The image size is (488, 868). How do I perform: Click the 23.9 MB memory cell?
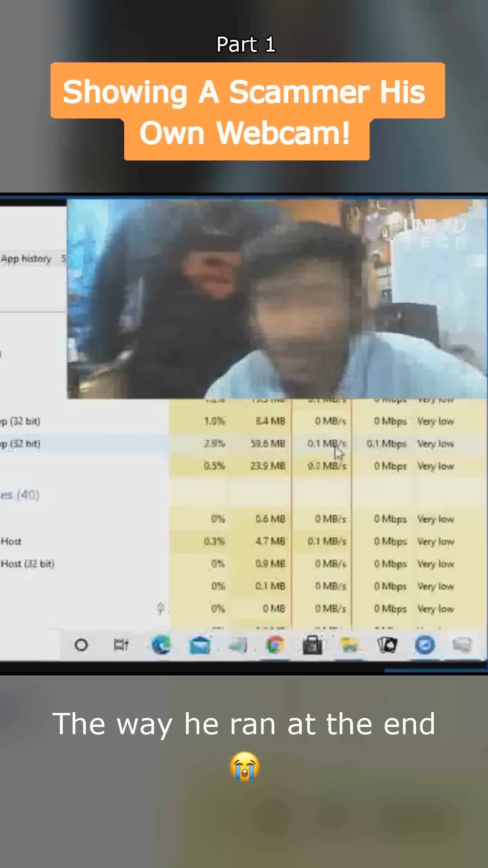268,466
